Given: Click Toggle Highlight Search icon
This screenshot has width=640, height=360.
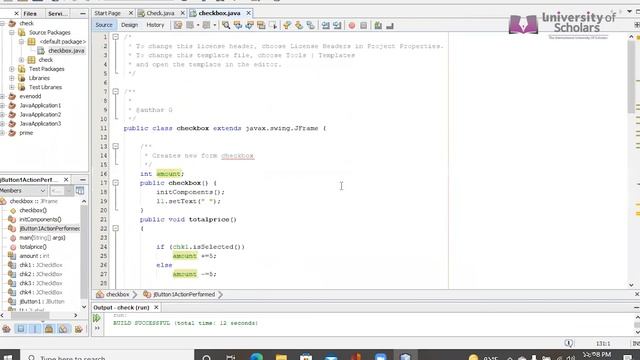Looking at the screenshot, I should pos(261,25).
